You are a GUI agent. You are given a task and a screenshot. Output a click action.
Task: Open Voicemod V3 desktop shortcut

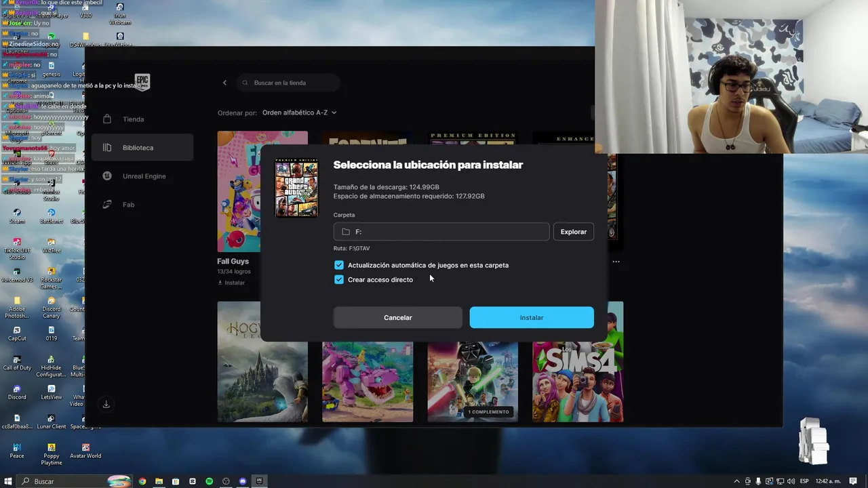tap(17, 274)
